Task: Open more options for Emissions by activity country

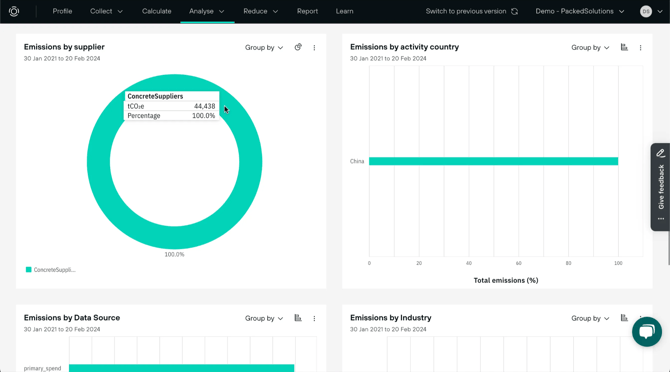Action: click(x=640, y=48)
